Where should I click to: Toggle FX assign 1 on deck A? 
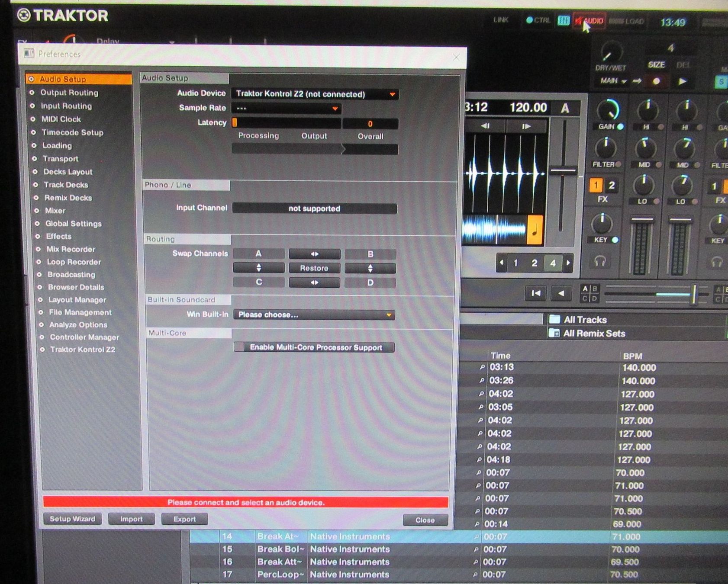click(x=596, y=186)
